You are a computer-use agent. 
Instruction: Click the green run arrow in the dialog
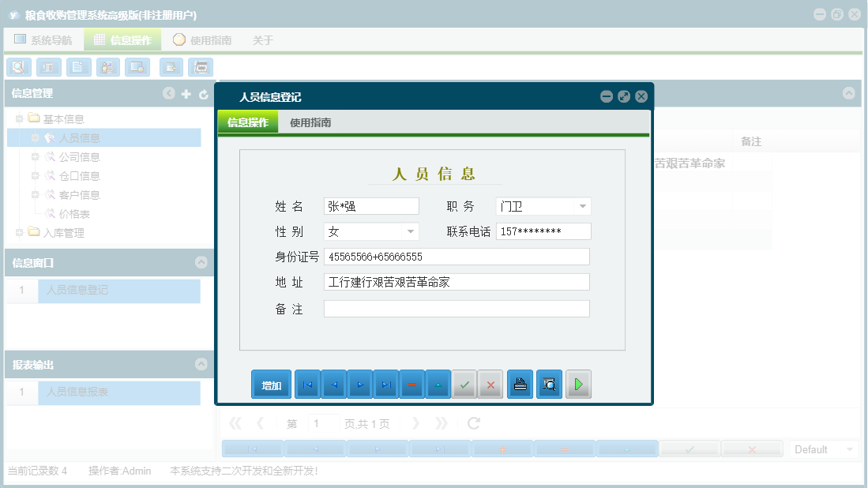pos(578,385)
